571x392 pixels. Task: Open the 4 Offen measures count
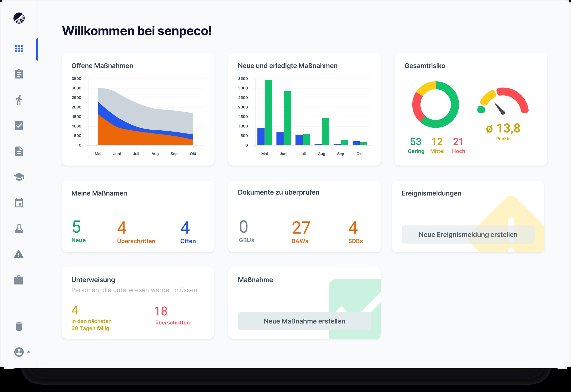(188, 232)
